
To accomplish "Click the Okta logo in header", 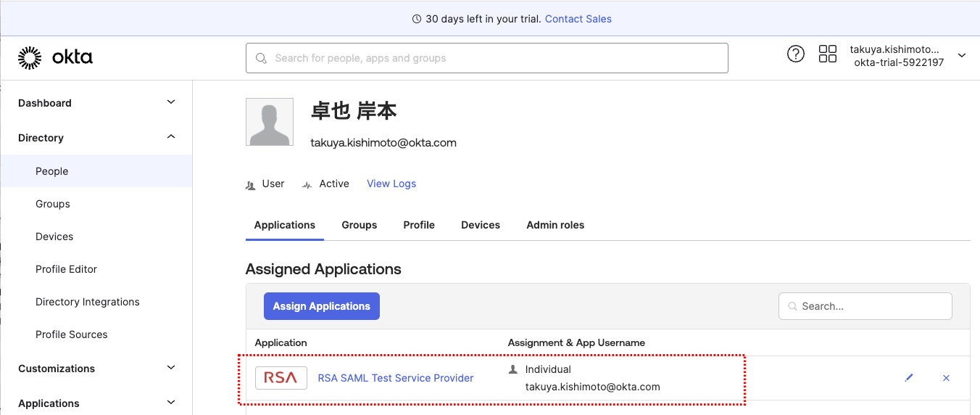I will pyautogui.click(x=55, y=57).
